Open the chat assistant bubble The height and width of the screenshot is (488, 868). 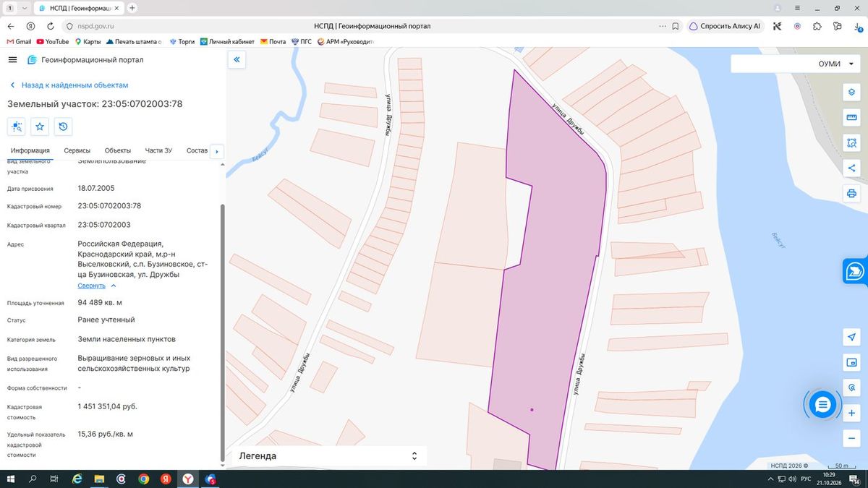coord(822,405)
